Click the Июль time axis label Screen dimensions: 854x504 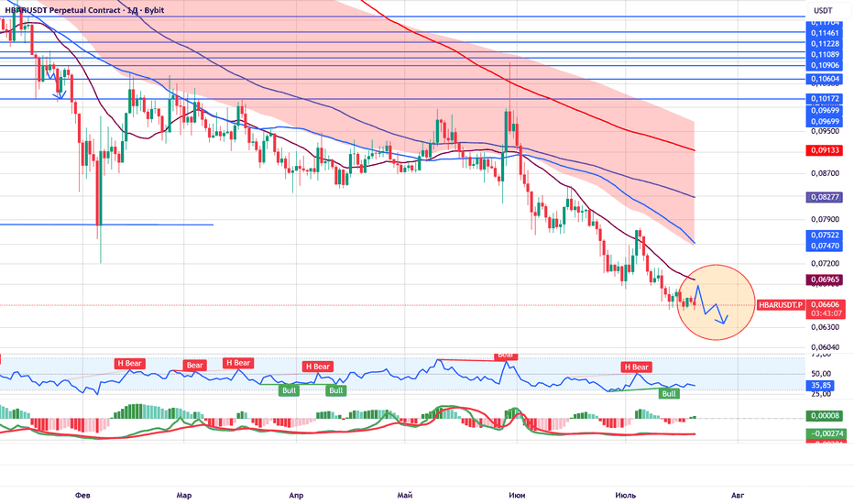pos(625,495)
